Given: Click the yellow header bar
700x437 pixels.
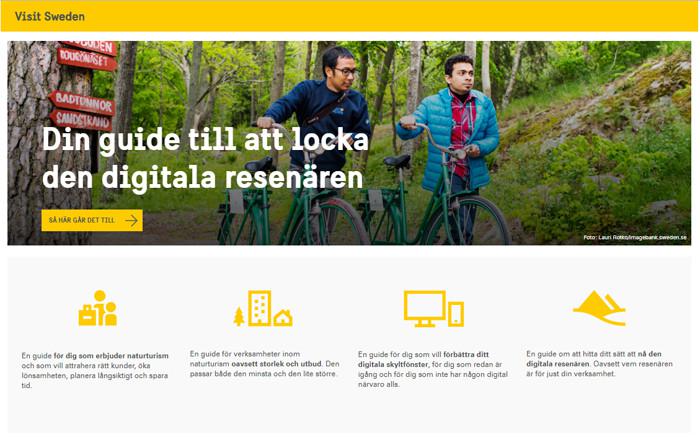Looking at the screenshot, I should tap(349, 16).
